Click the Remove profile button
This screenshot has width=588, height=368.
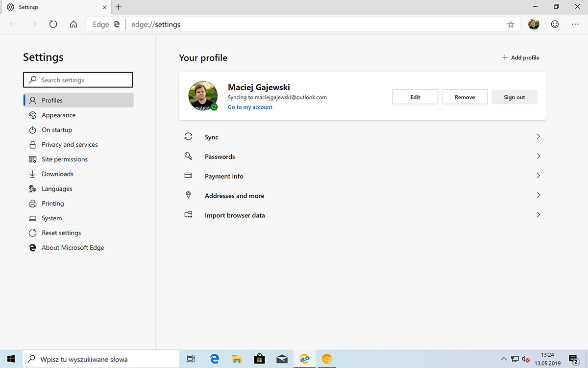[x=465, y=97]
